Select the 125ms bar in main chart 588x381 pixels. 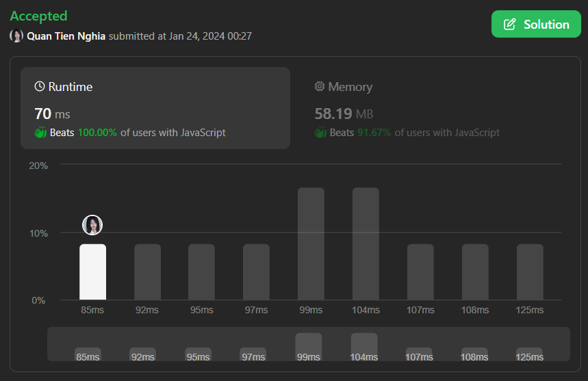(x=530, y=272)
